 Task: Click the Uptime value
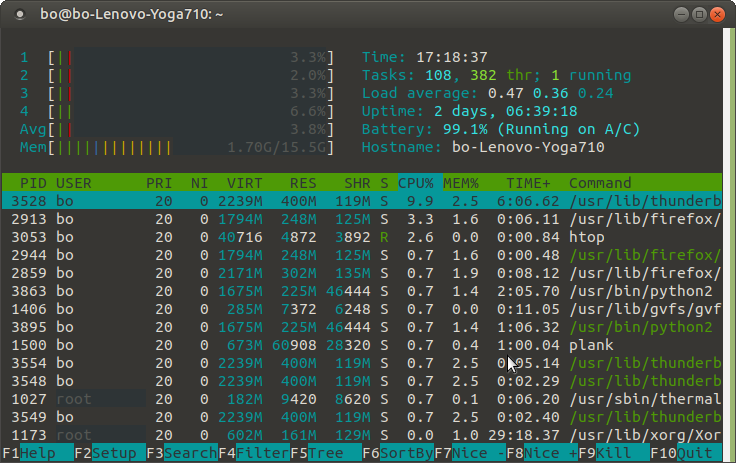pyautogui.click(x=506, y=111)
